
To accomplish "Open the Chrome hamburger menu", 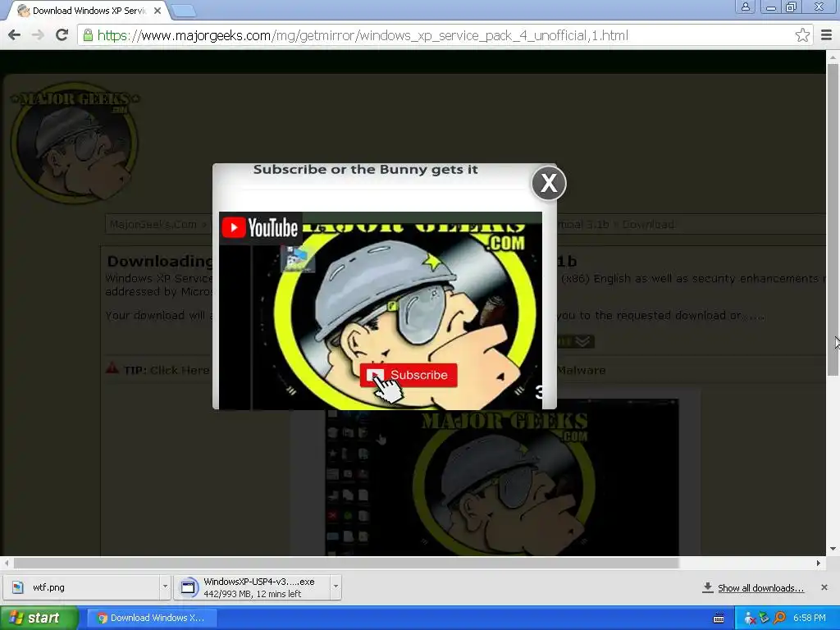I will click(826, 35).
